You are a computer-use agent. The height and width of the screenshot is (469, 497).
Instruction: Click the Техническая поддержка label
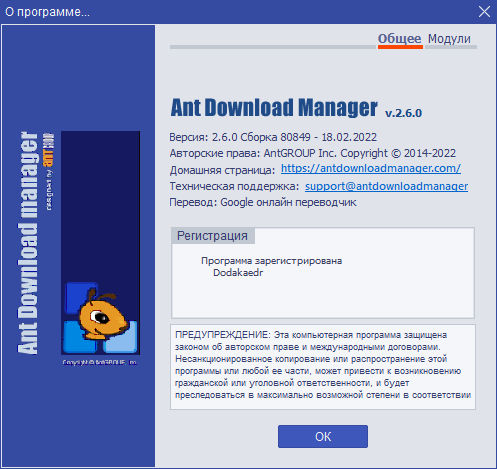[x=234, y=186]
